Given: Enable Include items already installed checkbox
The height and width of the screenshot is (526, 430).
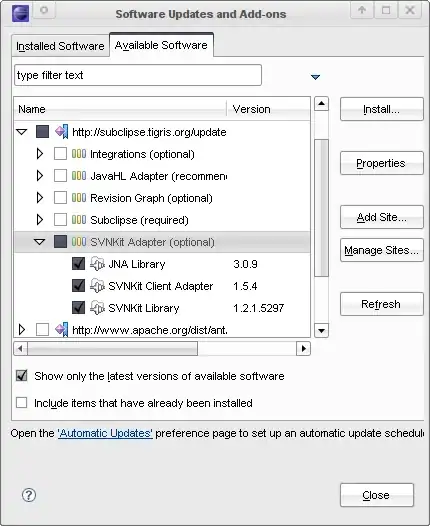Looking at the screenshot, I should [21, 402].
